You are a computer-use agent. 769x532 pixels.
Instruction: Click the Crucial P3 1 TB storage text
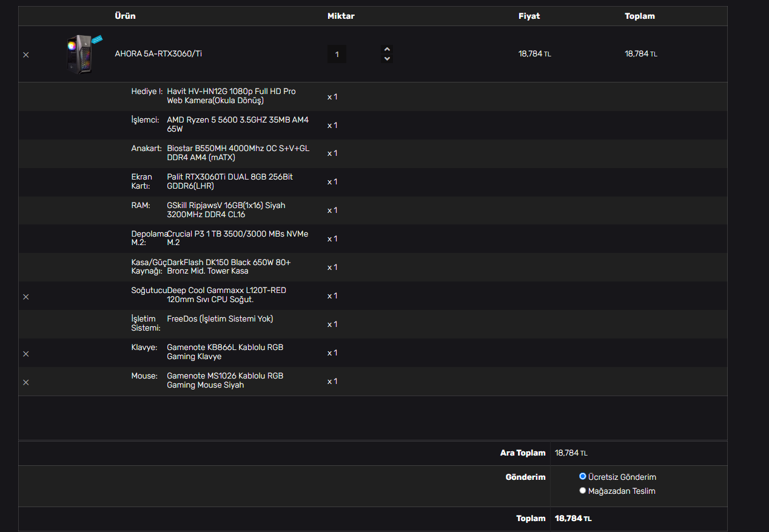(237, 238)
